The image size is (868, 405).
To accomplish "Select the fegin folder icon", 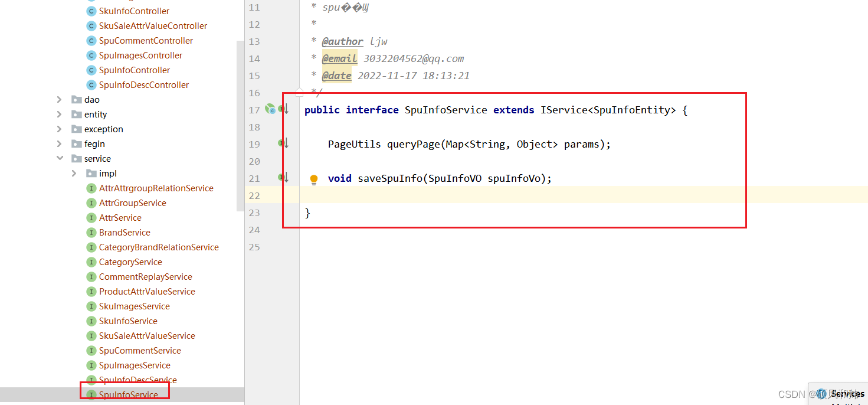I will (77, 144).
